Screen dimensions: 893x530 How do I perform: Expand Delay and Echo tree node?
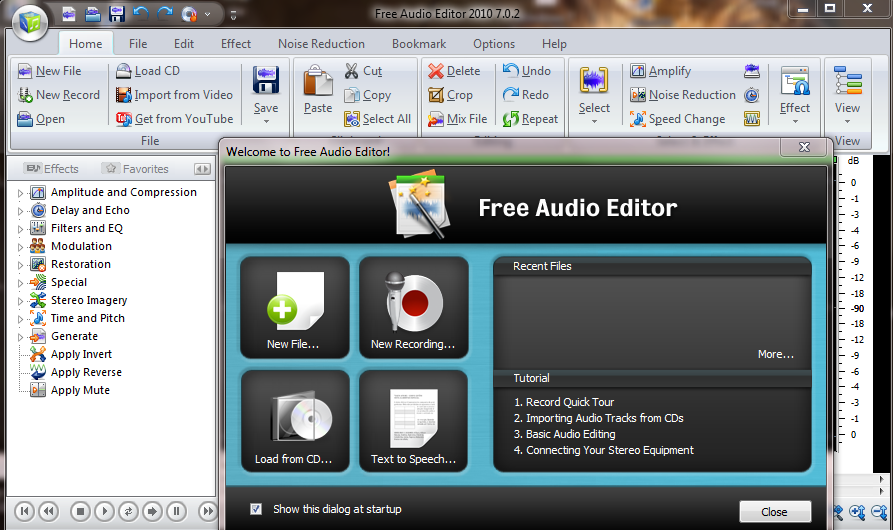tap(21, 211)
